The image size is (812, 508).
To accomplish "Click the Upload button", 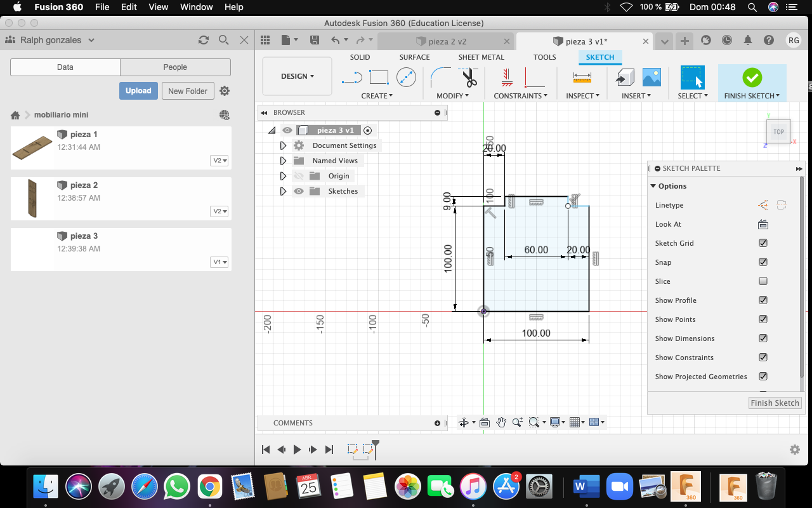I will pos(138,91).
